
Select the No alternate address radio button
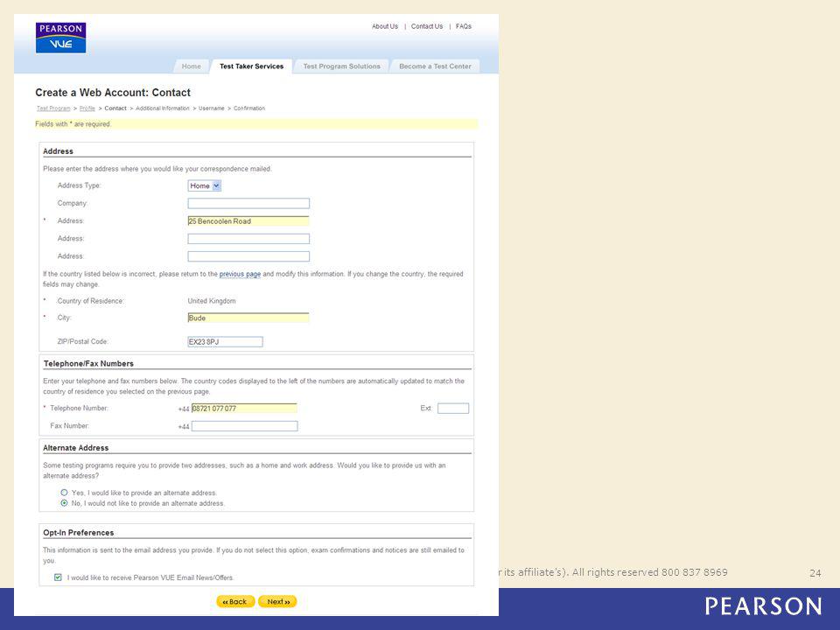coord(64,503)
